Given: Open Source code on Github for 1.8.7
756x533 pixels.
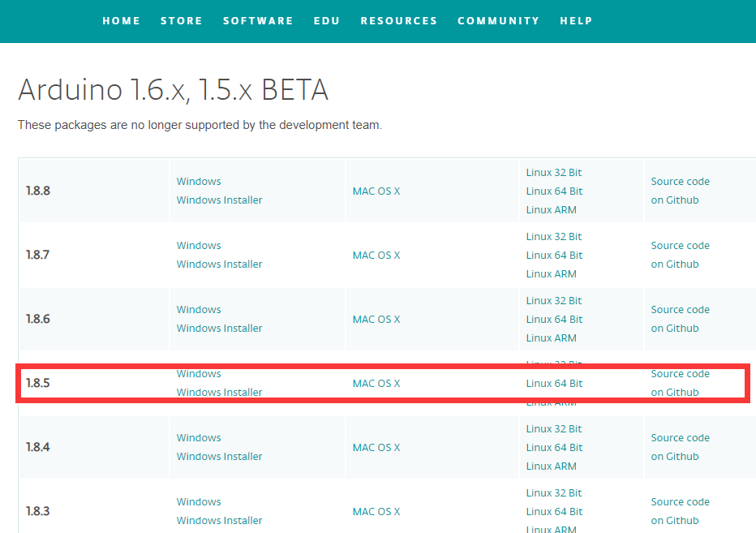Looking at the screenshot, I should tap(680, 255).
